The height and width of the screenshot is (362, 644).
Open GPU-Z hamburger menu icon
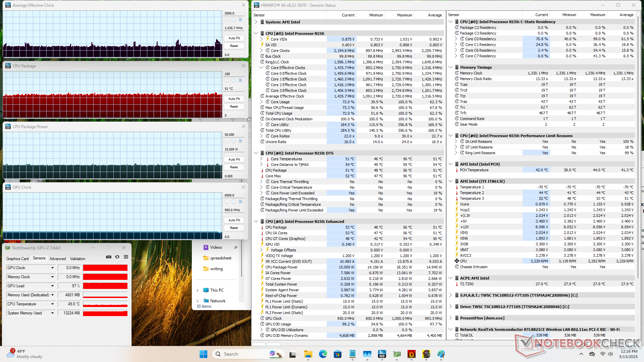tap(126, 257)
